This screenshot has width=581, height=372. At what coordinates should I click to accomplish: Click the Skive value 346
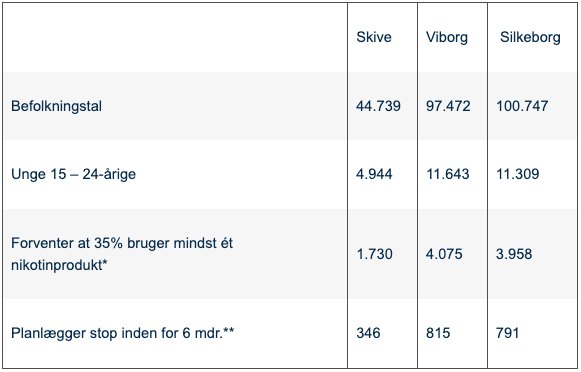(368, 333)
